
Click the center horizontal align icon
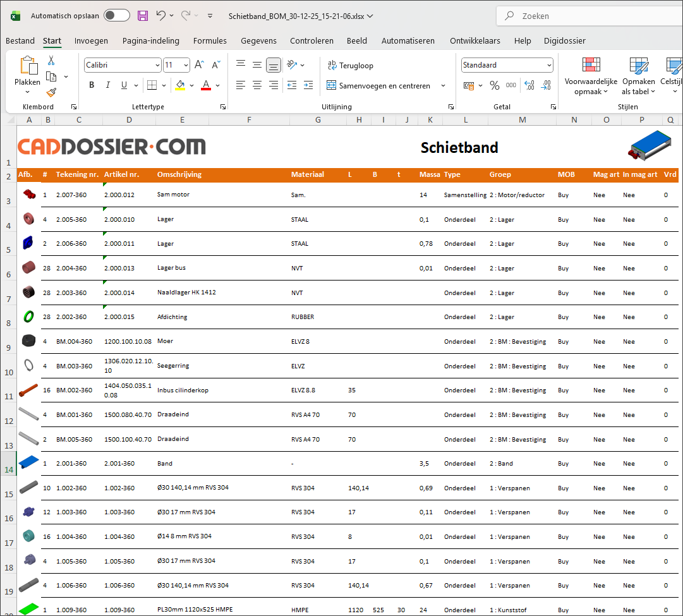tap(257, 85)
